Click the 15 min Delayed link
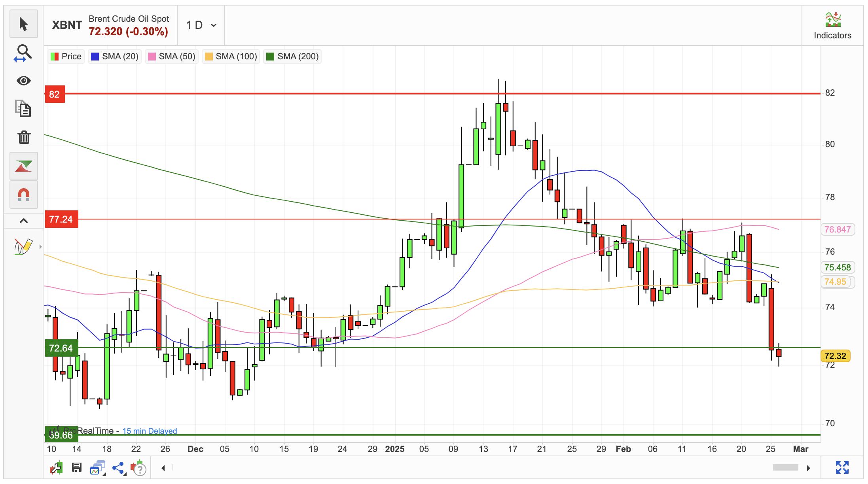 point(150,431)
